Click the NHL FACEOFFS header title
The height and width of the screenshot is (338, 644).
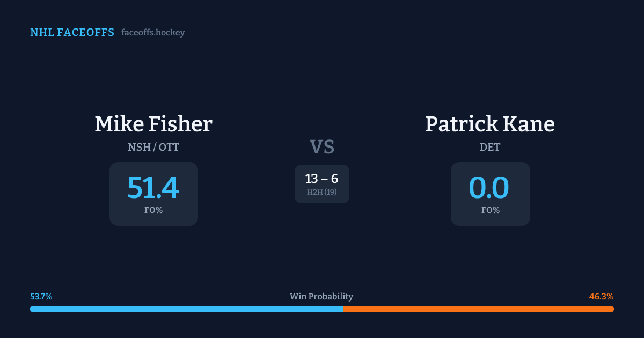pos(72,33)
